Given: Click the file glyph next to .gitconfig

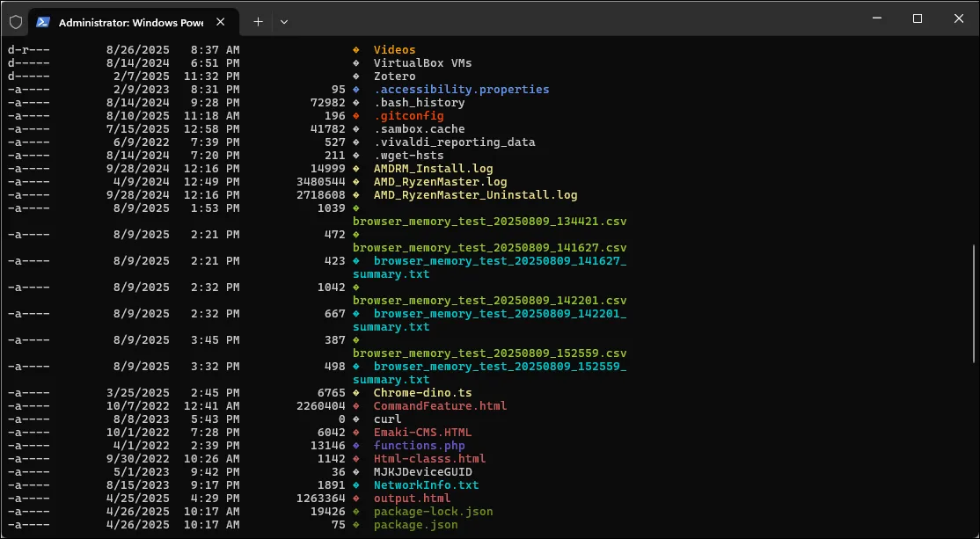Looking at the screenshot, I should pos(355,115).
